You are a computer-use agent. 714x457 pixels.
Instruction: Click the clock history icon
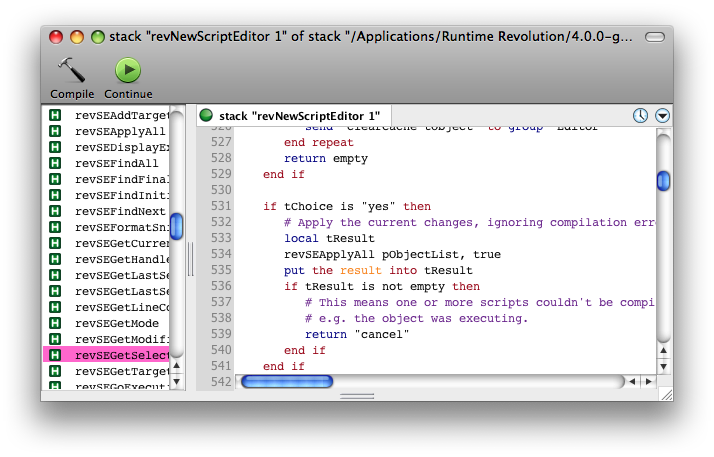point(641,116)
